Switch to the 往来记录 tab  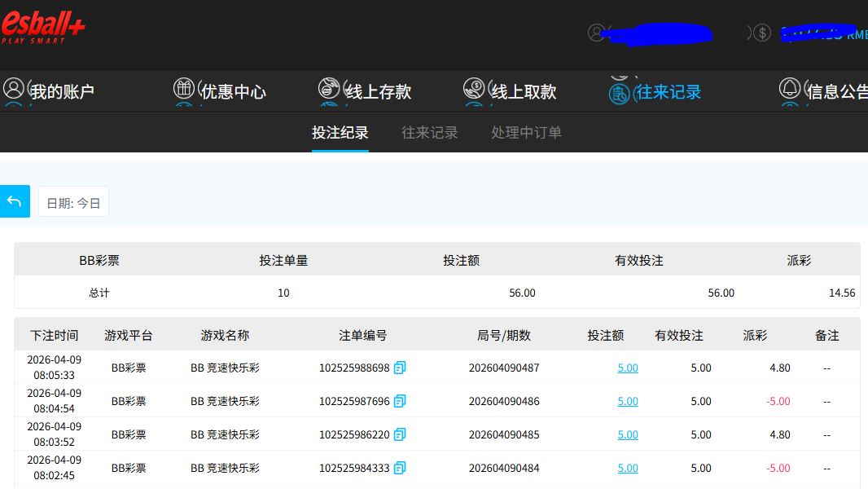pyautogui.click(x=429, y=132)
